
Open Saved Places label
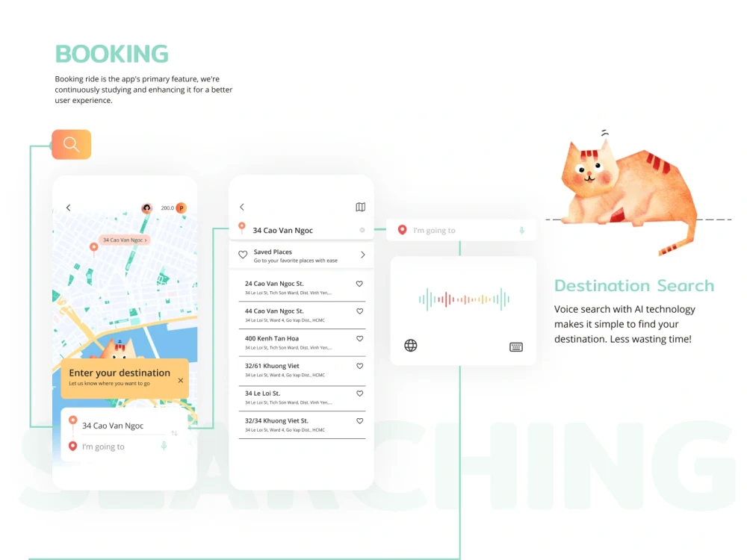tap(273, 252)
